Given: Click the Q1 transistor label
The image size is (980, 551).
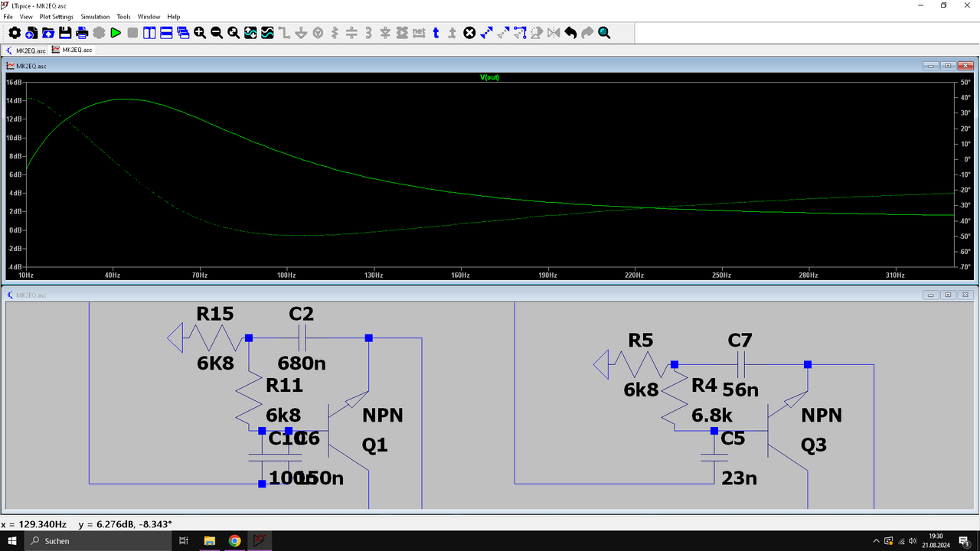Looking at the screenshot, I should click(375, 445).
